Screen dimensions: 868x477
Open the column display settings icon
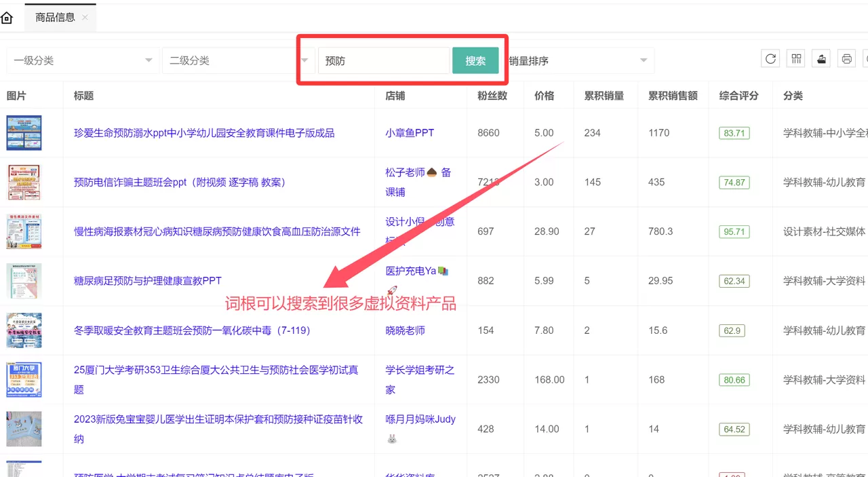795,58
